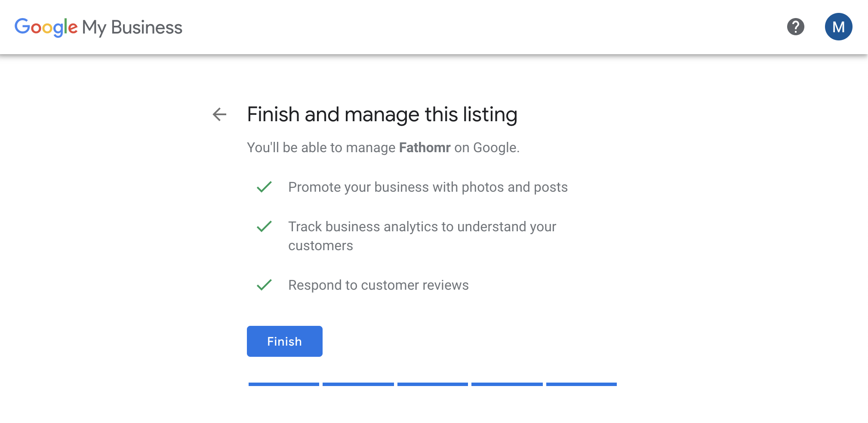
Task: Click the checkmark beside Respond to customer reviews
Action: tap(264, 285)
